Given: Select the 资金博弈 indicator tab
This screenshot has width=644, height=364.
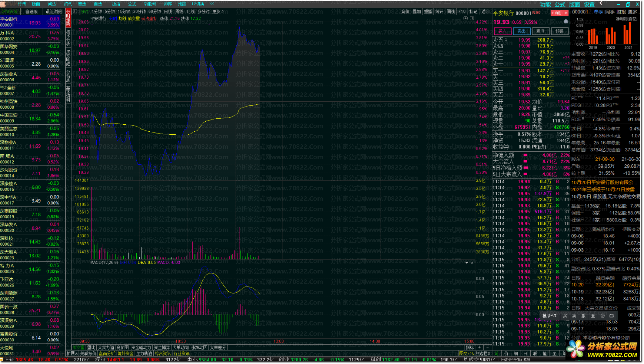Looking at the screenshot, I should pyautogui.click(x=162, y=347).
